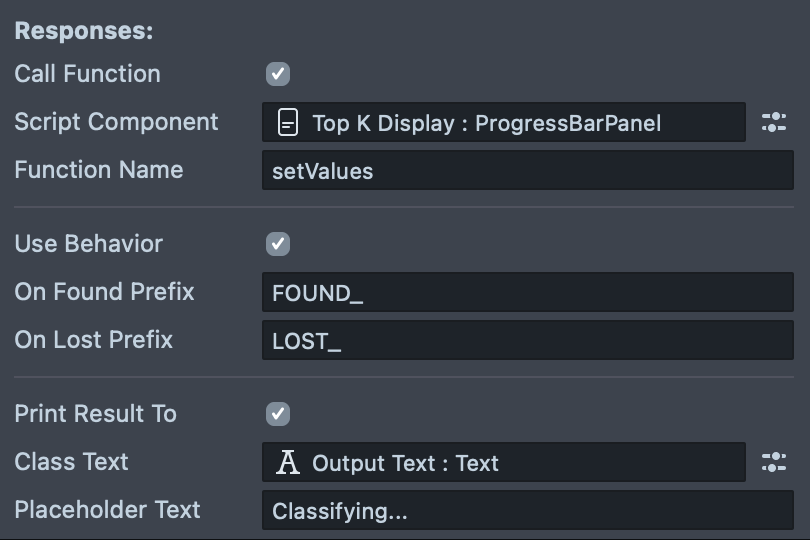Image resolution: width=810 pixels, height=540 pixels.
Task: Click the script icon in Script Component field
Action: 287,123
